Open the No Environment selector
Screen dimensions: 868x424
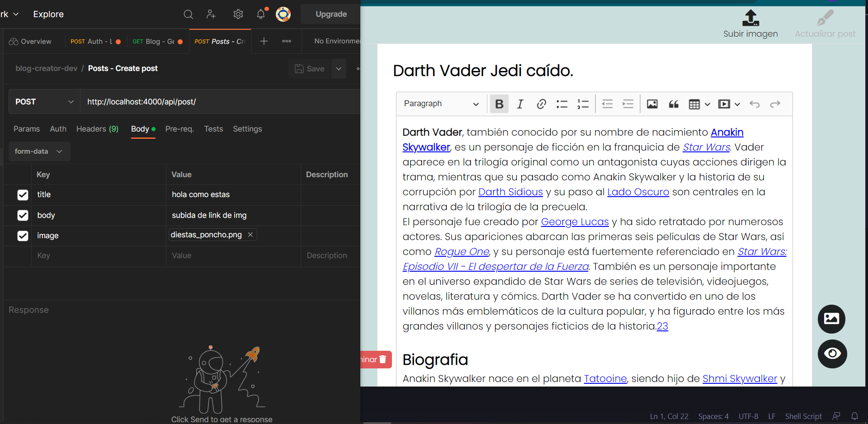coord(337,41)
